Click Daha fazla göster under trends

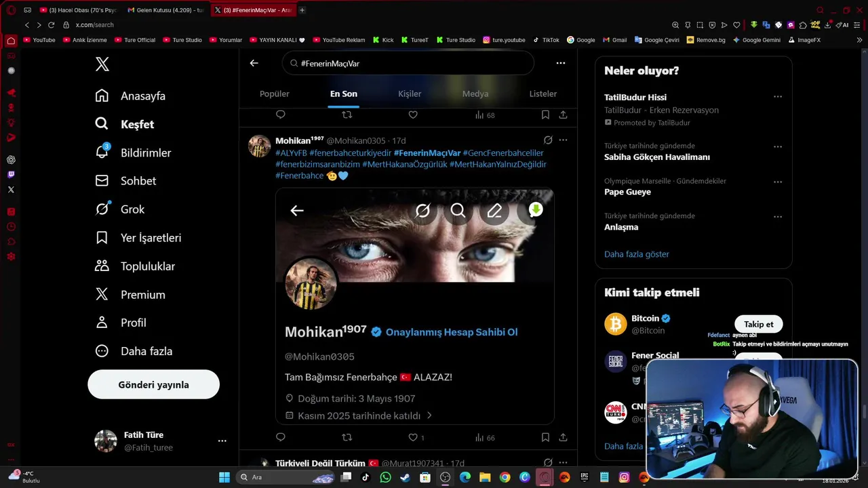(637, 254)
